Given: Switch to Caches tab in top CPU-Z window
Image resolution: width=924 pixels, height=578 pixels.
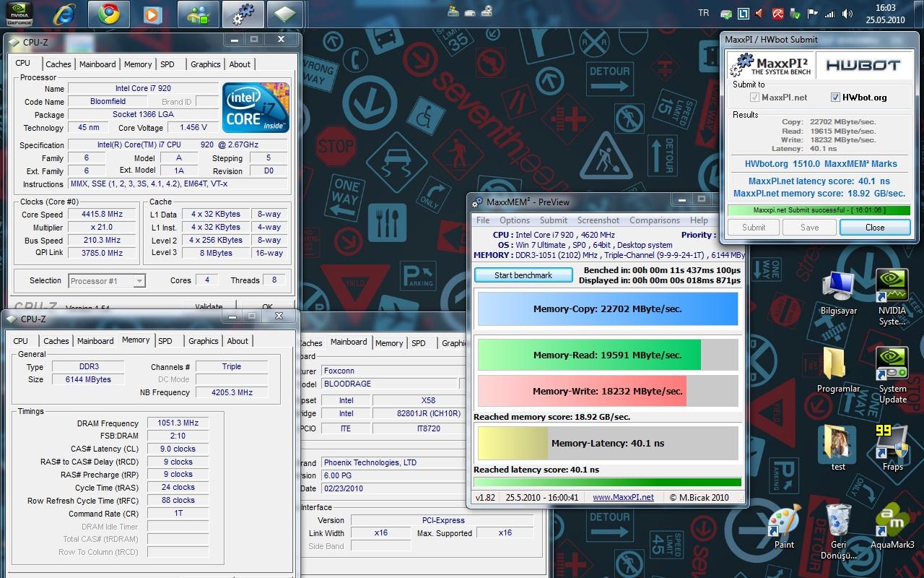Looking at the screenshot, I should click(x=58, y=64).
